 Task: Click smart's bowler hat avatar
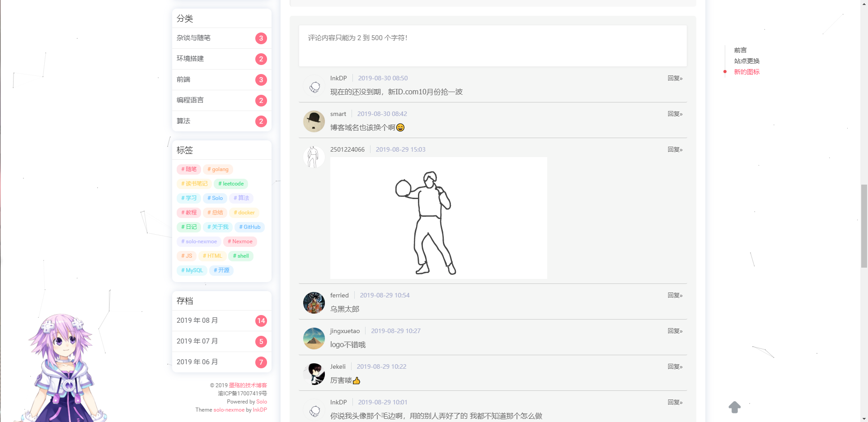[314, 121]
